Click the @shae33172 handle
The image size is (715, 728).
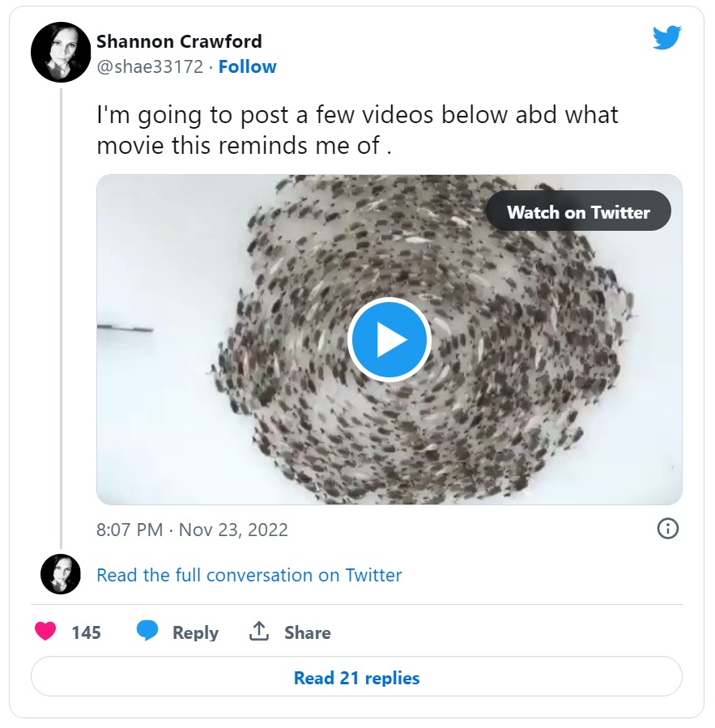[150, 67]
